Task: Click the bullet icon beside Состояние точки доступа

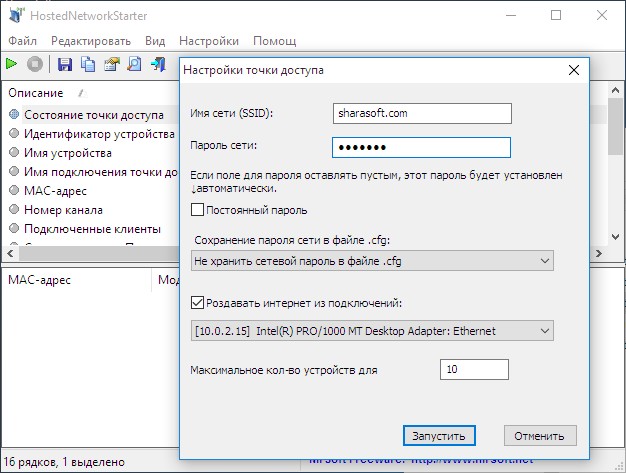Action: pyautogui.click(x=14, y=115)
